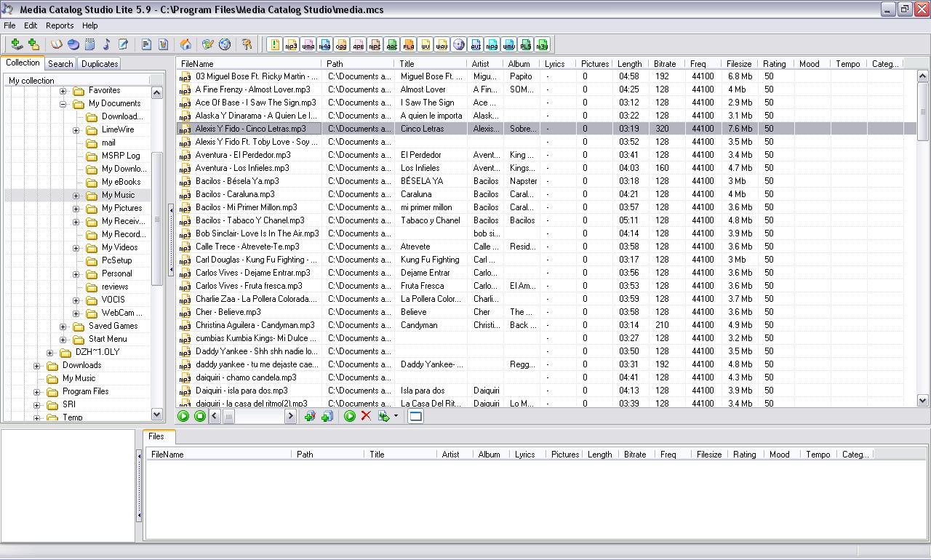Click the left arrow of the playback seek bar

pyautogui.click(x=215, y=417)
